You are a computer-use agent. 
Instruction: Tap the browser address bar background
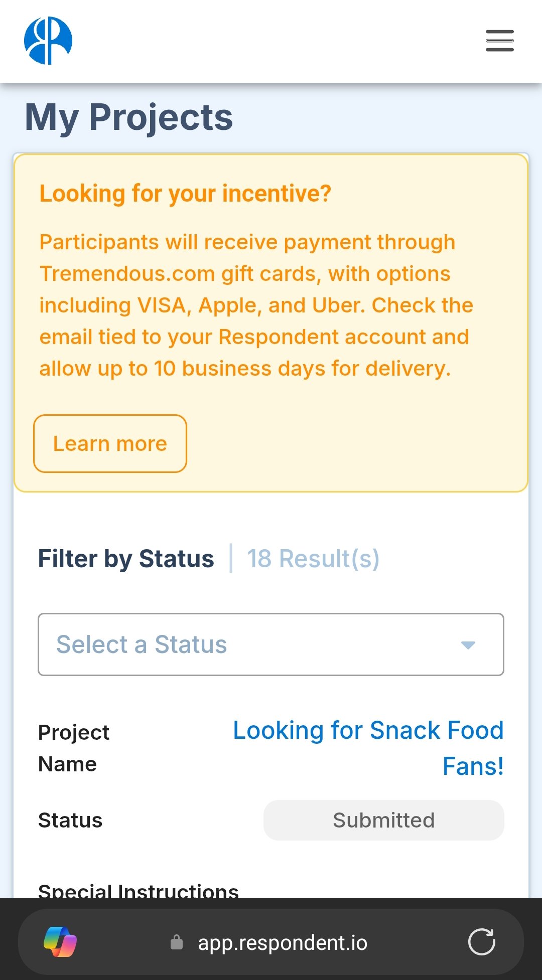tap(271, 942)
